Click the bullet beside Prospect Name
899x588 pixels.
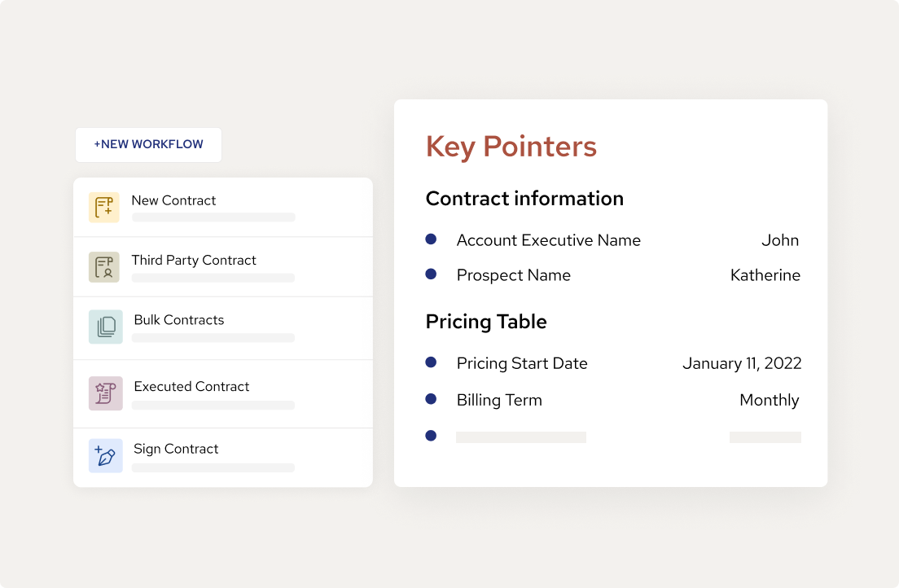click(431, 274)
